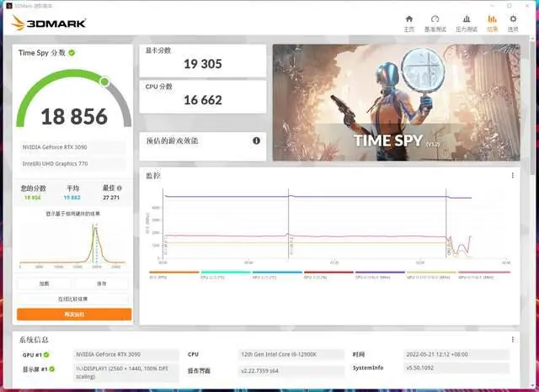Click the 操作界面 version v2.22.7359 s64
The image size is (539, 392).
coord(291,371)
